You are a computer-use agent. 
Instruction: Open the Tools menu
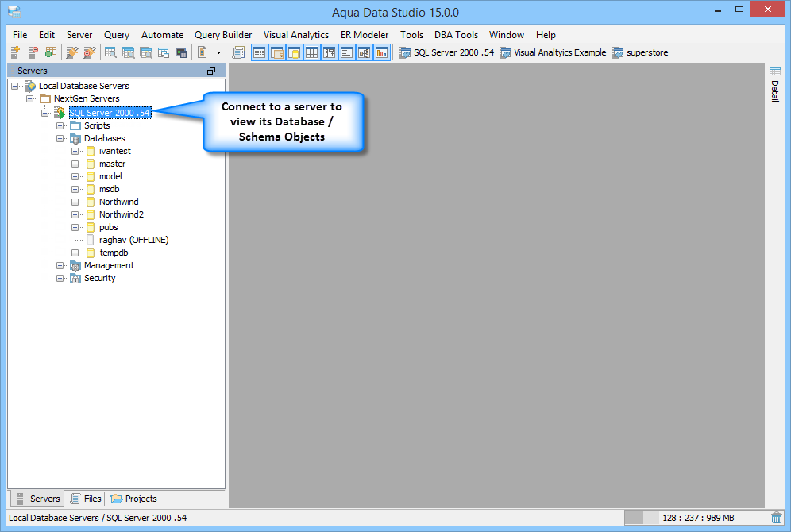tap(411, 35)
